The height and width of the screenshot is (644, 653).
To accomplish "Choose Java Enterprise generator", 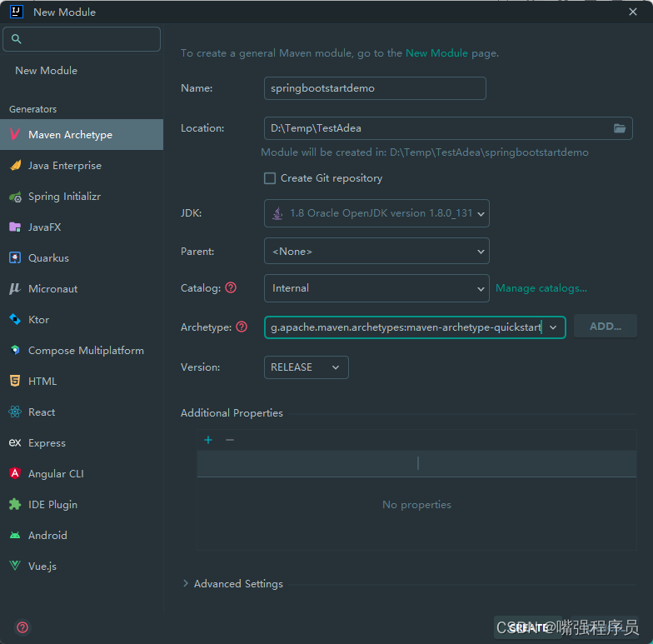I will (x=82, y=165).
